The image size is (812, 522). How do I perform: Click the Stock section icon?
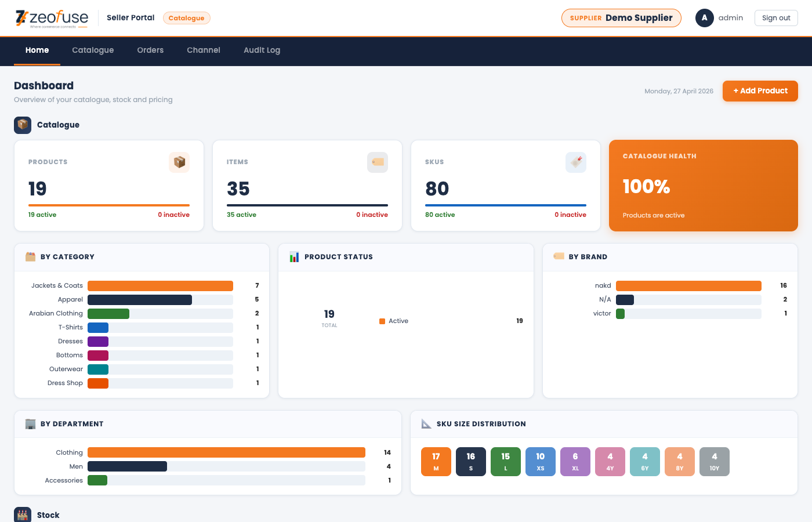click(x=23, y=514)
